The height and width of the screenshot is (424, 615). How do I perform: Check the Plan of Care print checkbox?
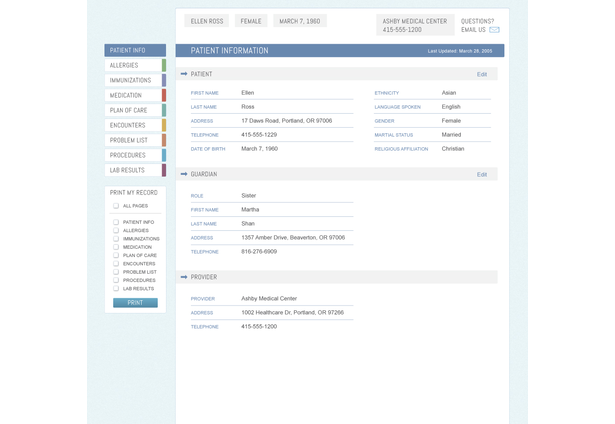click(x=116, y=255)
